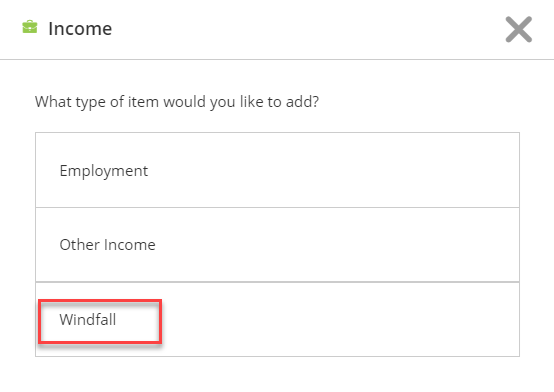The height and width of the screenshot is (392, 554).
Task: Add an Employment income item
Action: (x=277, y=170)
